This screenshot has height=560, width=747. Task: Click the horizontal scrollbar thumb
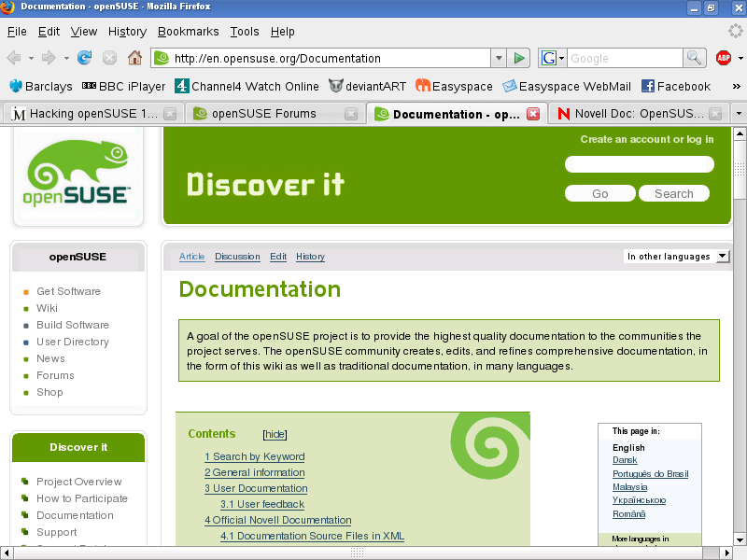pos(358,553)
